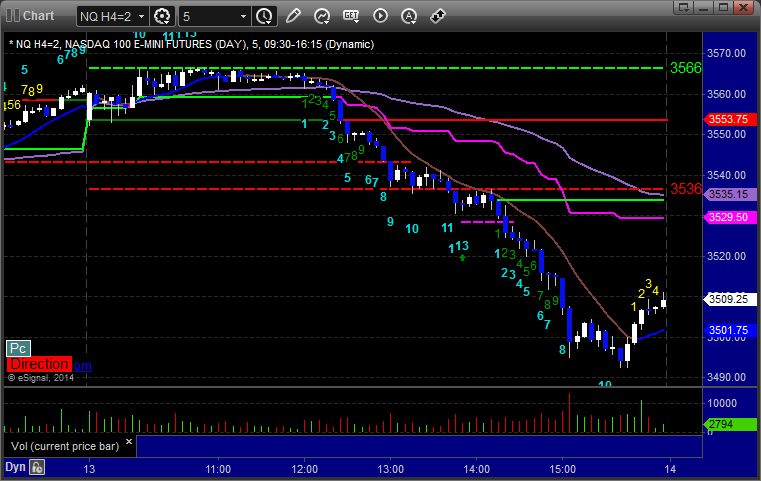Click the white 3509.25 last price marker
The height and width of the screenshot is (481, 761).
click(730, 299)
